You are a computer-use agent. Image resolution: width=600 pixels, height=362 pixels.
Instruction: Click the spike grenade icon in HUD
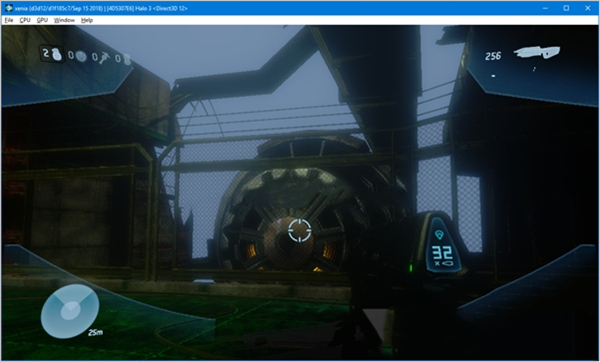click(104, 58)
